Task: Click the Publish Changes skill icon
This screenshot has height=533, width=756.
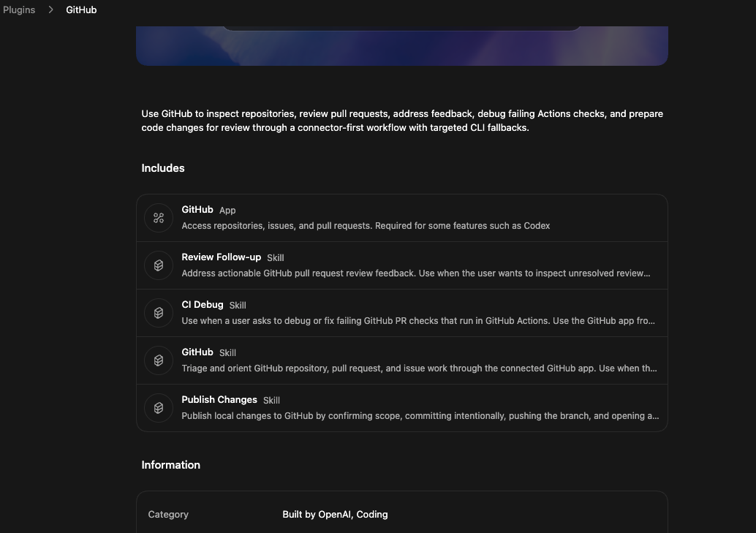Action: click(x=159, y=408)
